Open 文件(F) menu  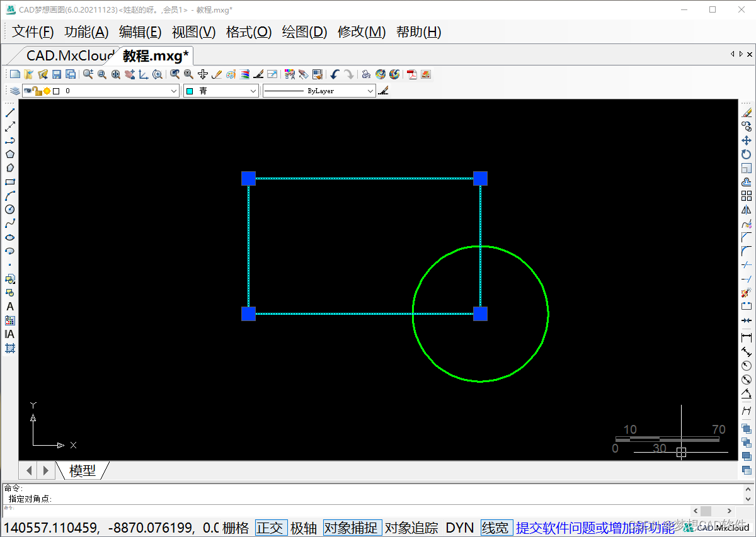33,31
